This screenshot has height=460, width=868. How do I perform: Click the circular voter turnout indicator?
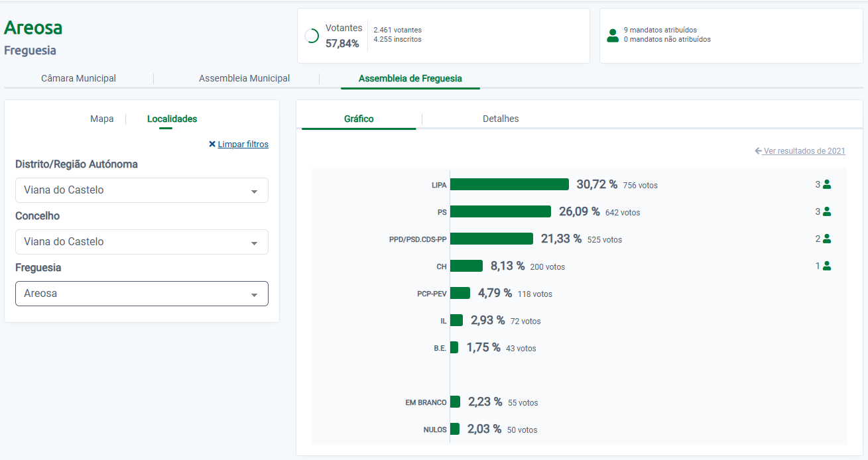312,36
